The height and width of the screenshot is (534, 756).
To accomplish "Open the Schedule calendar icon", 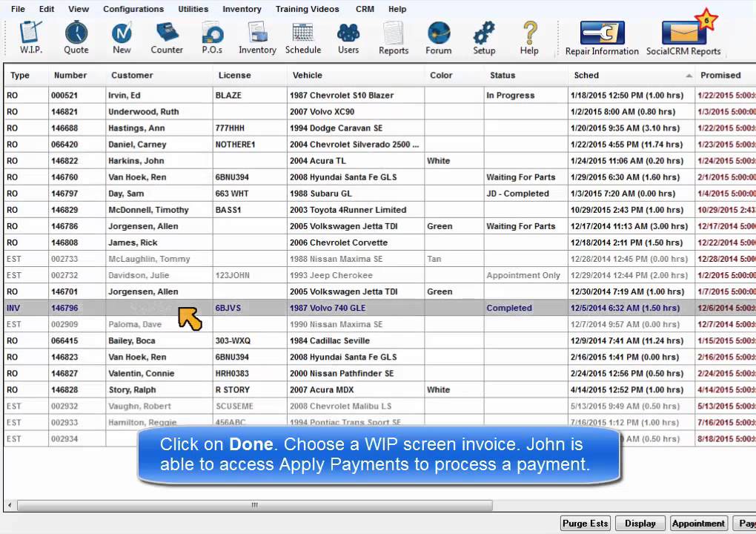I will tap(302, 37).
